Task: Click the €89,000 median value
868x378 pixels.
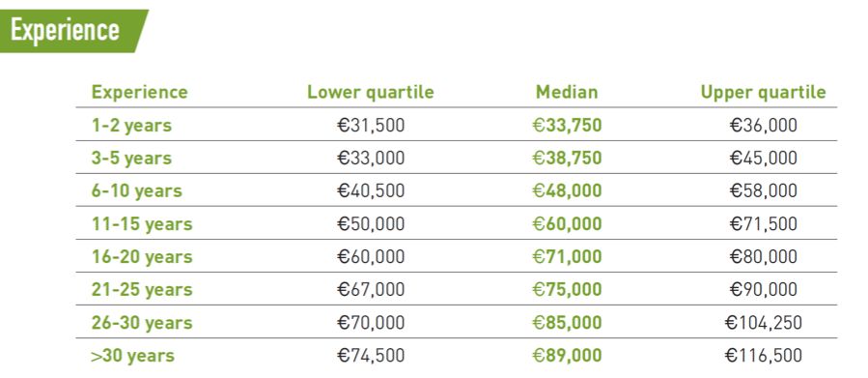Action: (567, 355)
